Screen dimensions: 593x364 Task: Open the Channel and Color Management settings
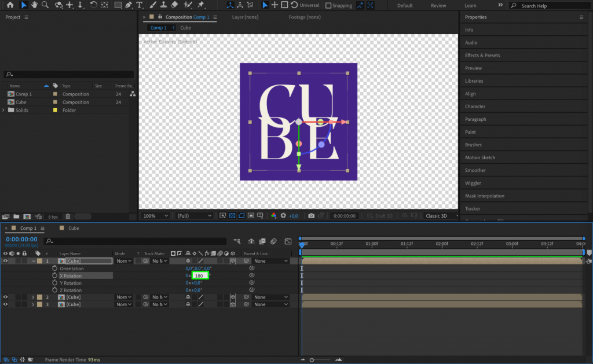point(273,215)
